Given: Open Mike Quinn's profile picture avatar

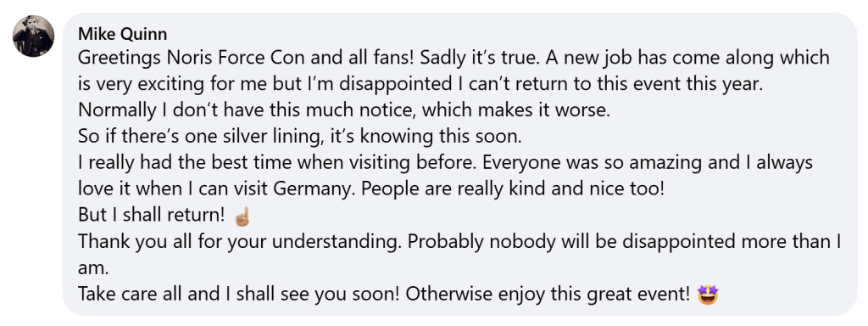Looking at the screenshot, I should coord(33,36).
